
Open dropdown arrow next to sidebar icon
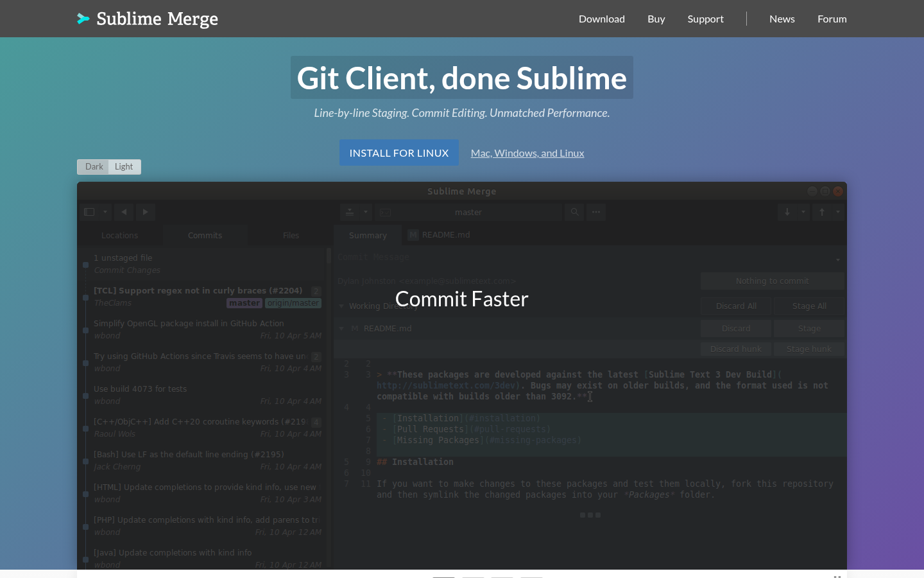coord(105,212)
